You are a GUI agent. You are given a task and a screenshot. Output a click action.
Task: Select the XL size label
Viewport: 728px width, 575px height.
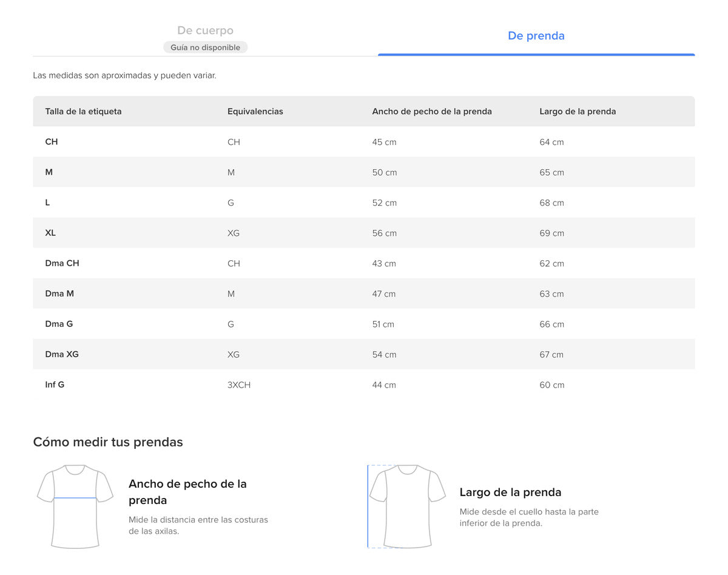pos(50,233)
